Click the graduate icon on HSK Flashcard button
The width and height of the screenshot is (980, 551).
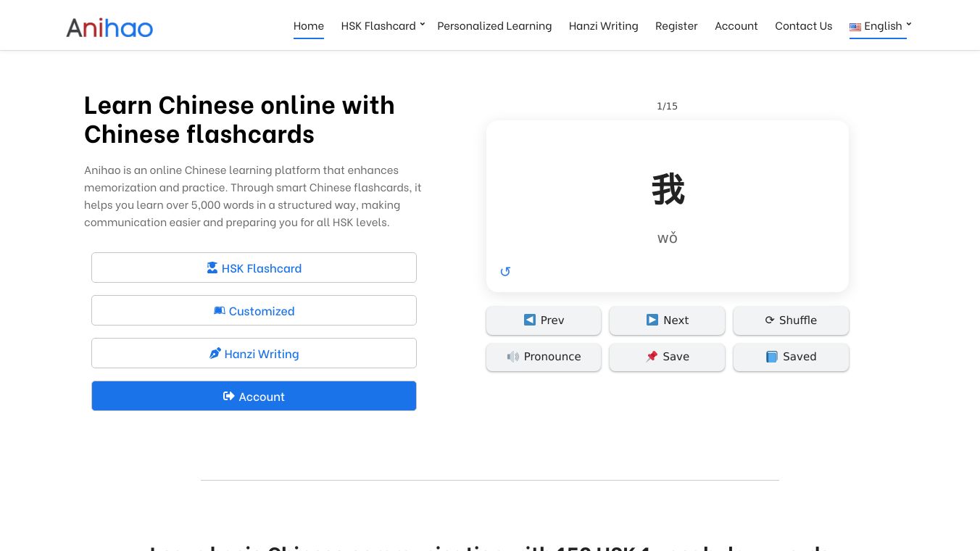tap(212, 268)
